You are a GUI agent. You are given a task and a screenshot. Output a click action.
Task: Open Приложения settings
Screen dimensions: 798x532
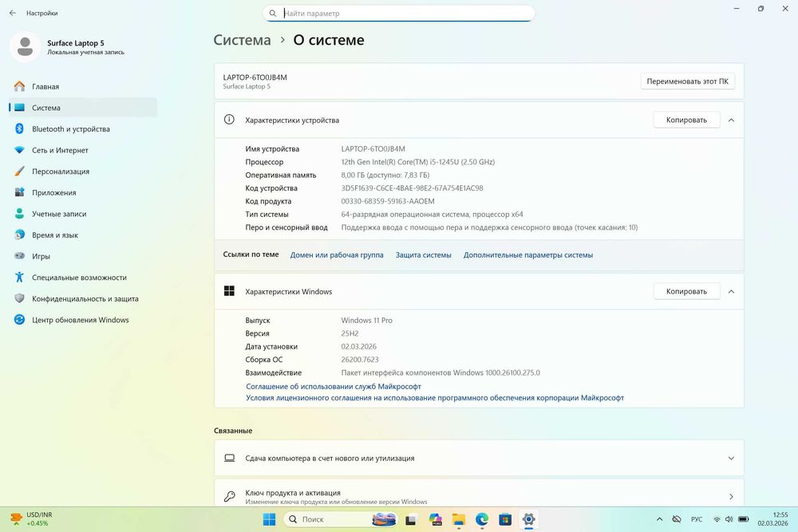83,193
